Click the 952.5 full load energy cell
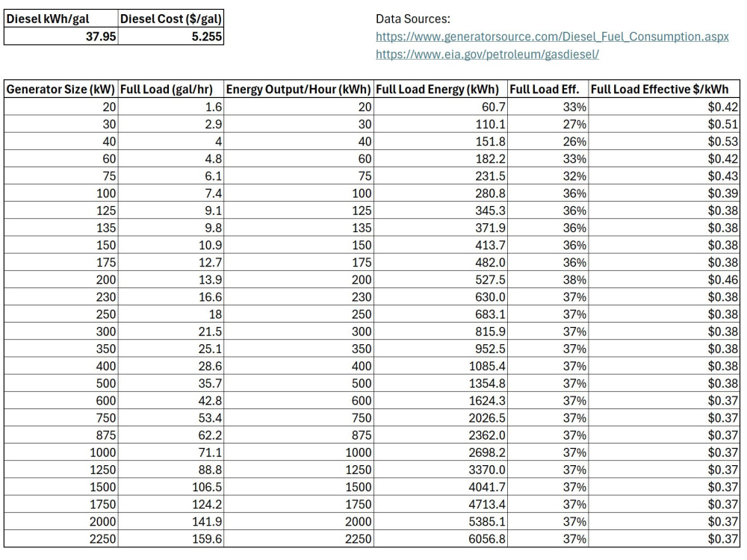This screenshot has height=560, width=747. (x=441, y=348)
